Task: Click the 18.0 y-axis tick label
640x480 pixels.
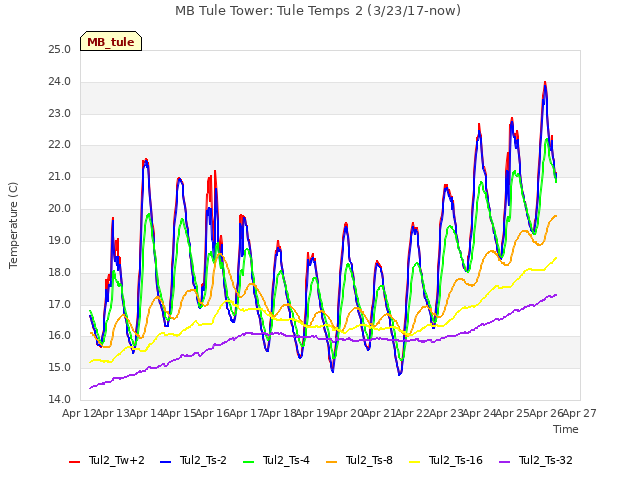Action: coord(60,272)
